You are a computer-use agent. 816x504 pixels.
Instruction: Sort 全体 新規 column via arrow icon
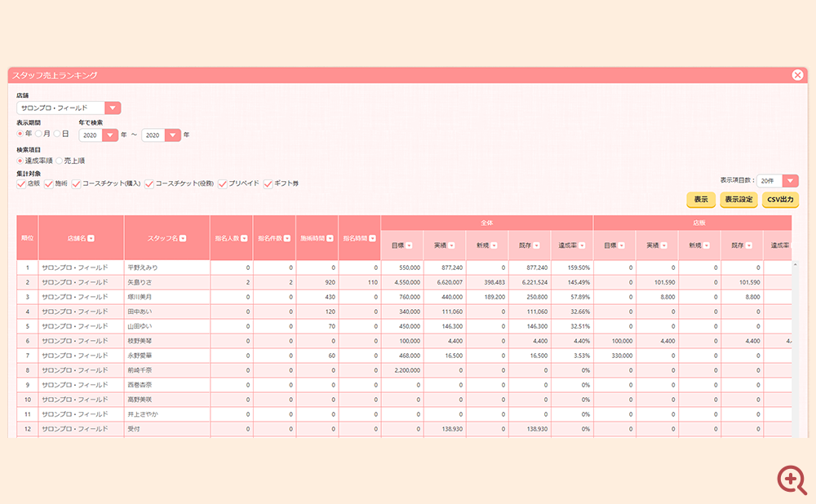point(494,245)
